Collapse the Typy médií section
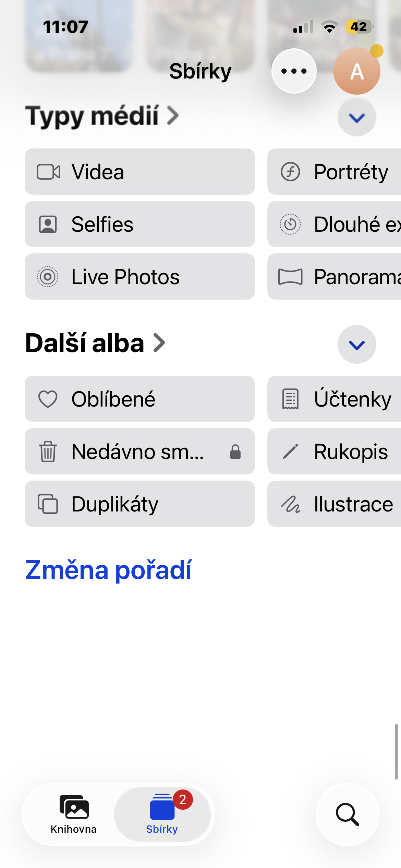The image size is (401, 868). click(357, 118)
